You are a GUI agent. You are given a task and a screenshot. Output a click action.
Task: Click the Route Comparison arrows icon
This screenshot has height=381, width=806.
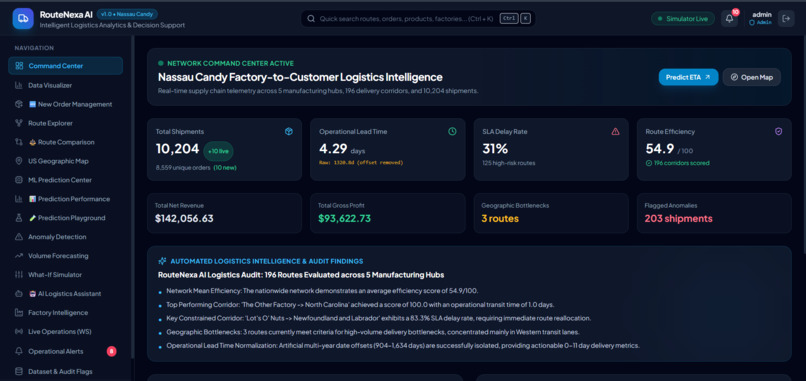pyautogui.click(x=19, y=142)
